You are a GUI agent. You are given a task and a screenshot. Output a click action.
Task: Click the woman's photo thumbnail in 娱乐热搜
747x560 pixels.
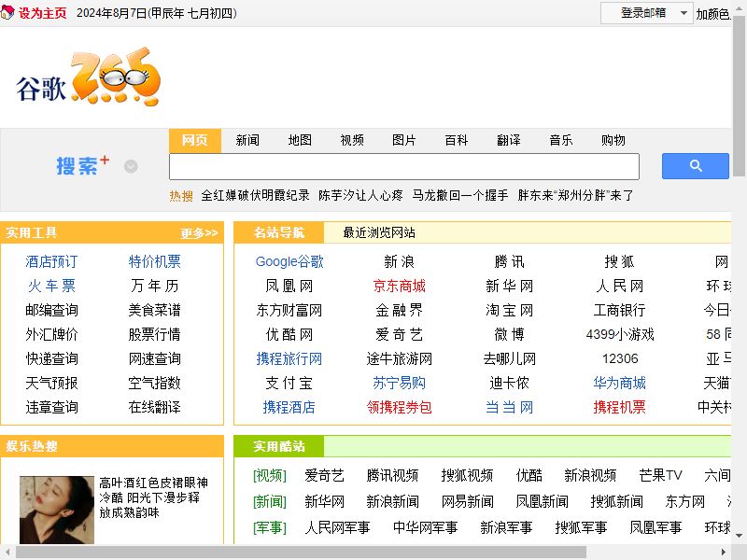click(57, 510)
